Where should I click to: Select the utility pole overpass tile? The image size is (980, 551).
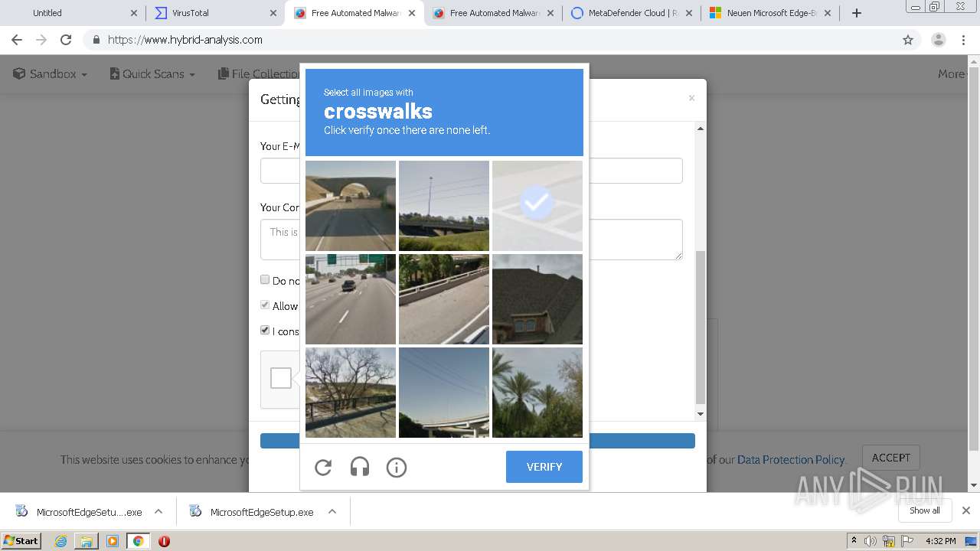[444, 206]
